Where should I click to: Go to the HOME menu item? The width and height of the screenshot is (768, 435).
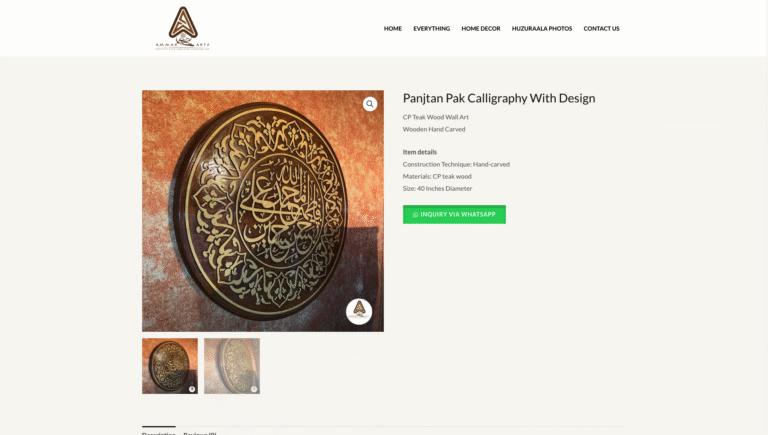pyautogui.click(x=393, y=28)
